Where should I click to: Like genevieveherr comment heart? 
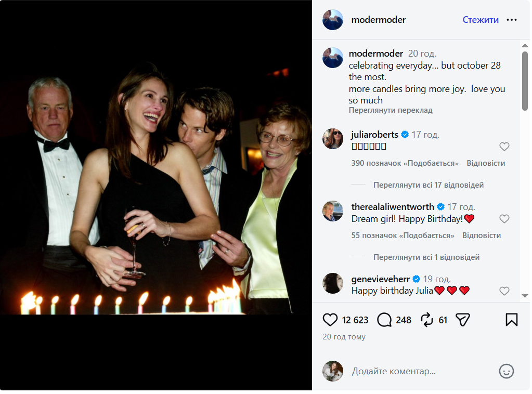point(504,291)
